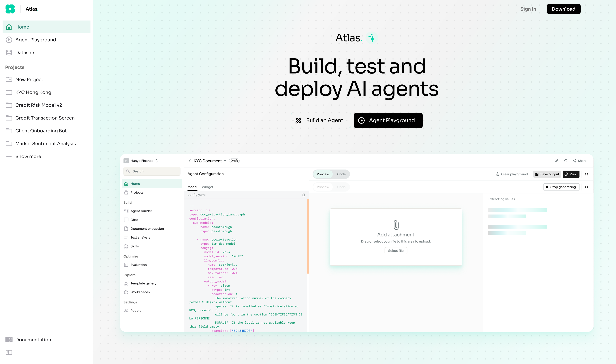616x364 pixels.
Task: Copy config.yaml with the copy icon
Action: point(303,195)
